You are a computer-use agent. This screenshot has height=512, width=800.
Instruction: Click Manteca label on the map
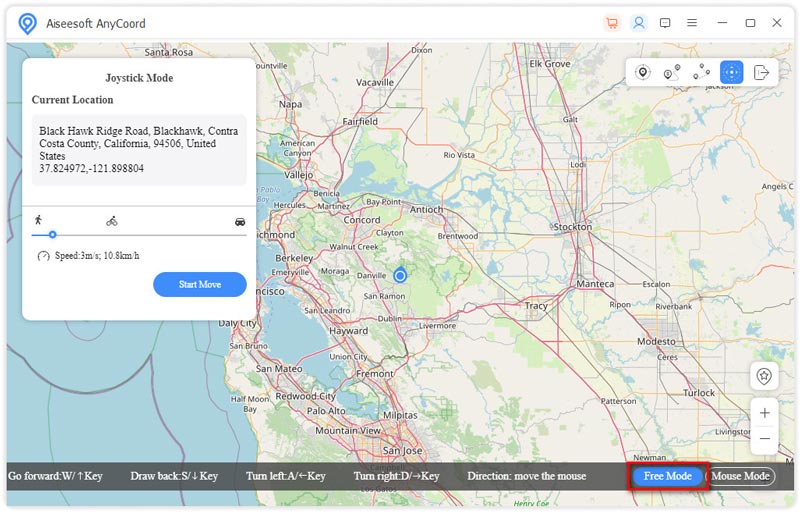595,284
